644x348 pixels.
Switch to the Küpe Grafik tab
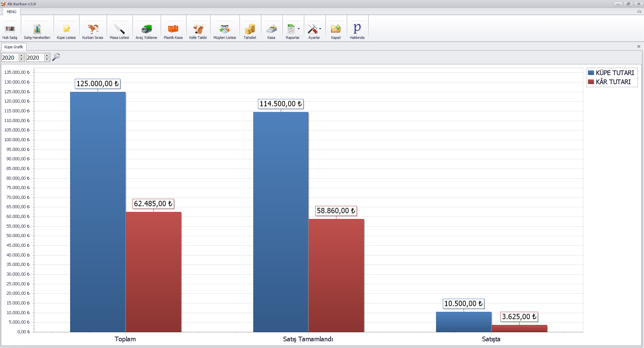coord(14,47)
